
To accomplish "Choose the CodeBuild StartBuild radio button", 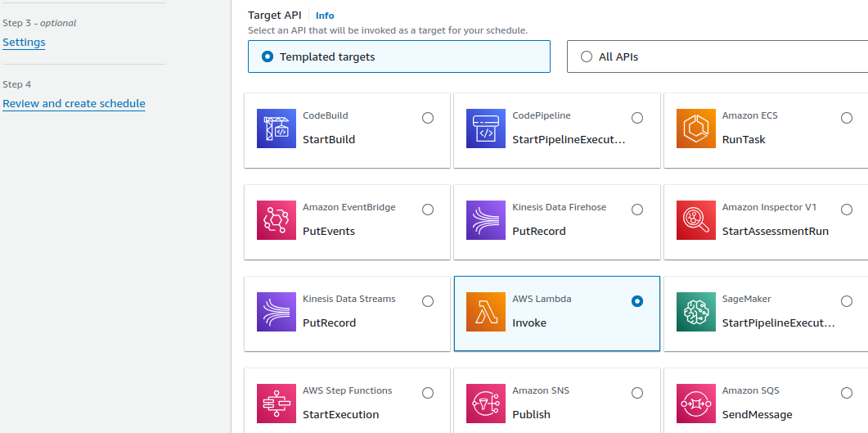I will [428, 118].
